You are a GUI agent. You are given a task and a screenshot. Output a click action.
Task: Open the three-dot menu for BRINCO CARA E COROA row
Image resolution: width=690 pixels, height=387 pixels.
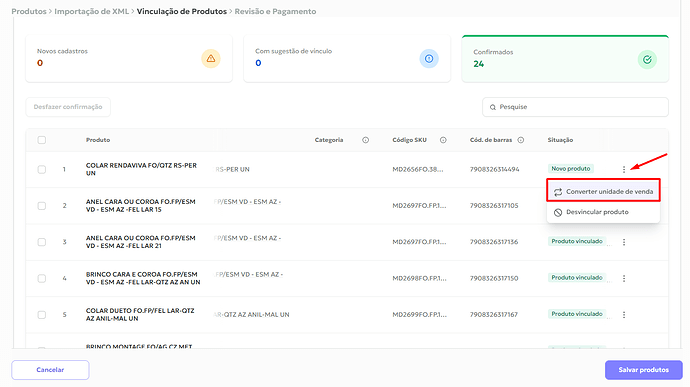624,278
